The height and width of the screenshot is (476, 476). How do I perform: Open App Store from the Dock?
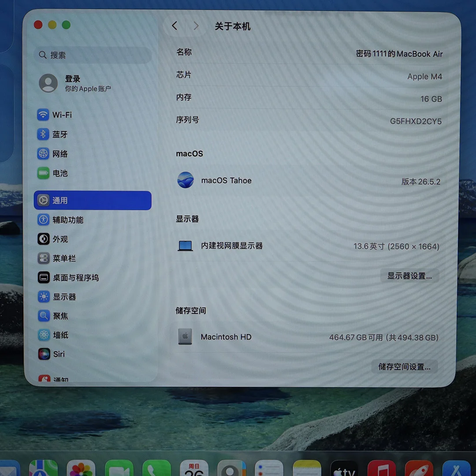tap(457, 468)
